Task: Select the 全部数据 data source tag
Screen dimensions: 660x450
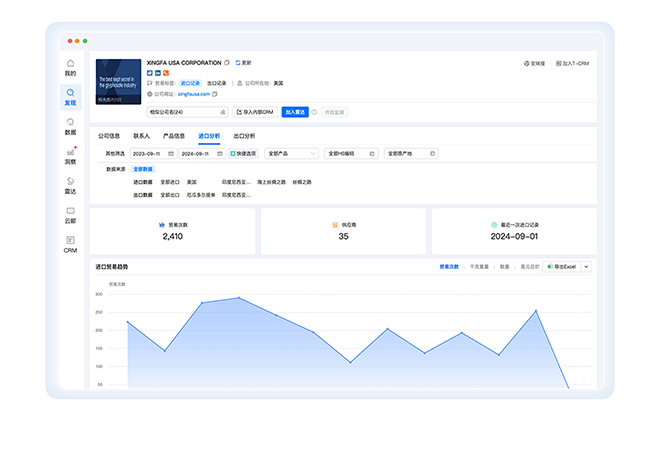Action: (143, 169)
